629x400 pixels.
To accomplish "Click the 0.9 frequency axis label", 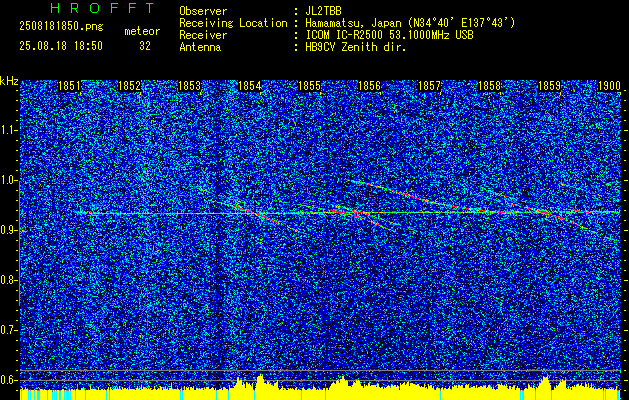I will coord(9,230).
